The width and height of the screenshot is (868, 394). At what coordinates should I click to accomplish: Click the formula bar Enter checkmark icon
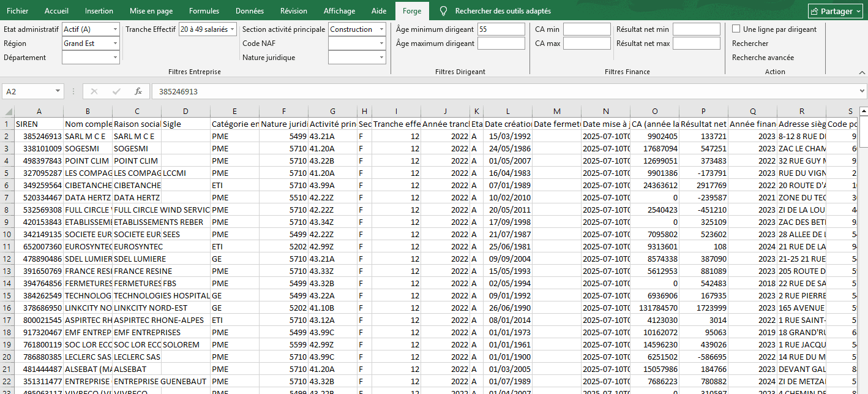pos(116,91)
